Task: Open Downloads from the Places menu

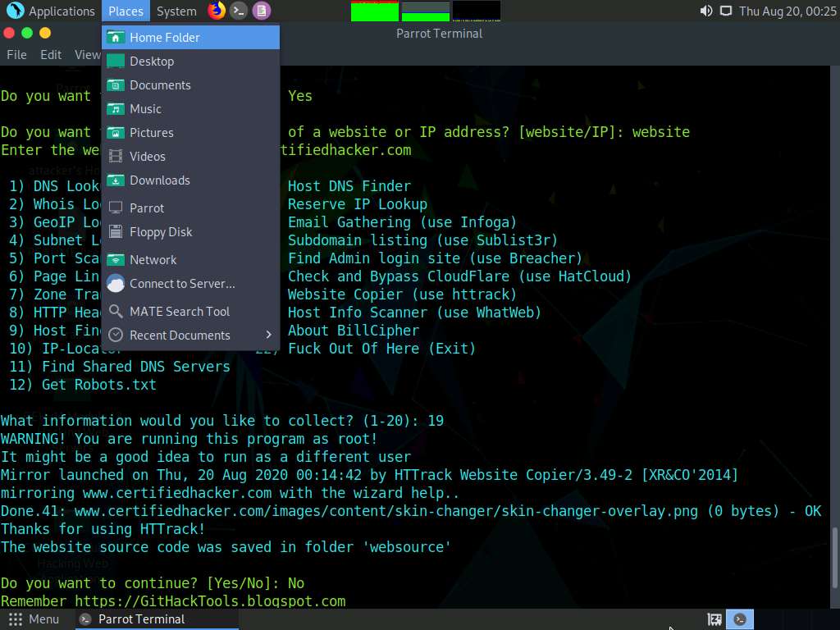Action: pos(190,180)
